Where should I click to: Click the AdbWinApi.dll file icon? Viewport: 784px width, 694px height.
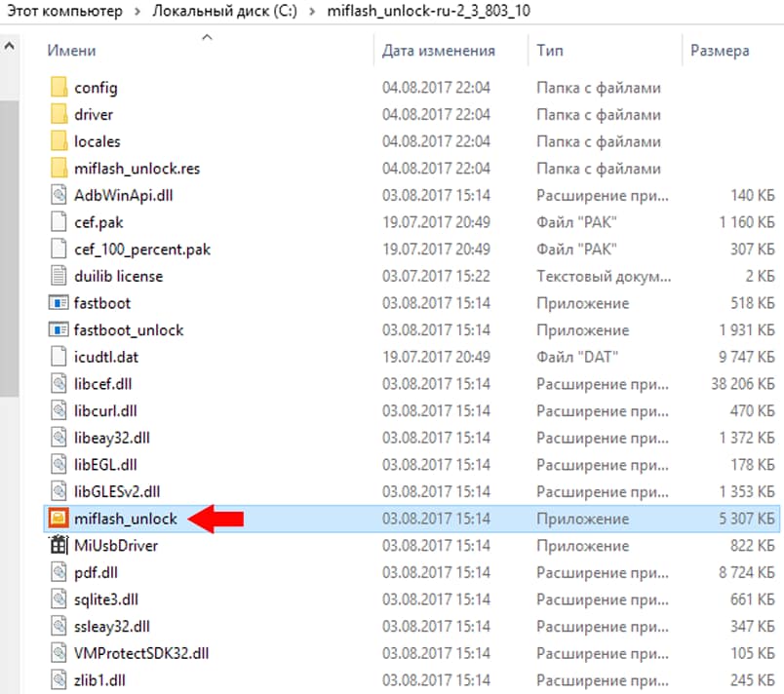[59, 195]
